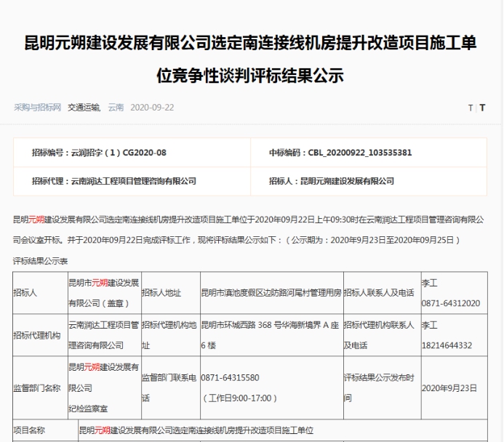
Task: Click bidding agency 云南润达工程项目管理咨询有限公司 in info box
Action: pyautogui.click(x=114, y=181)
